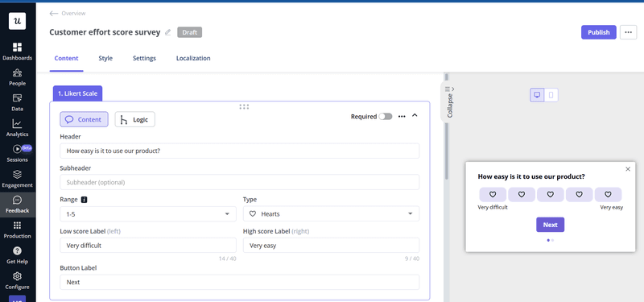Grab the question drag handle dots

tap(244, 107)
